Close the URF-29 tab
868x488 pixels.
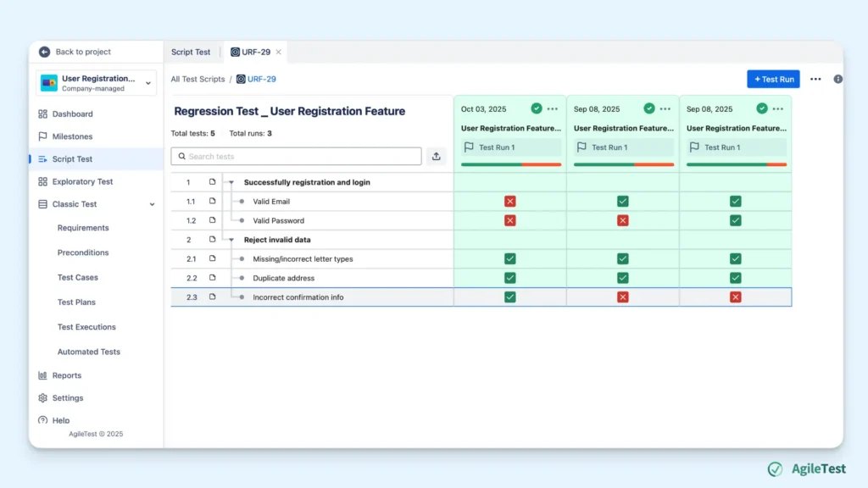pos(278,52)
